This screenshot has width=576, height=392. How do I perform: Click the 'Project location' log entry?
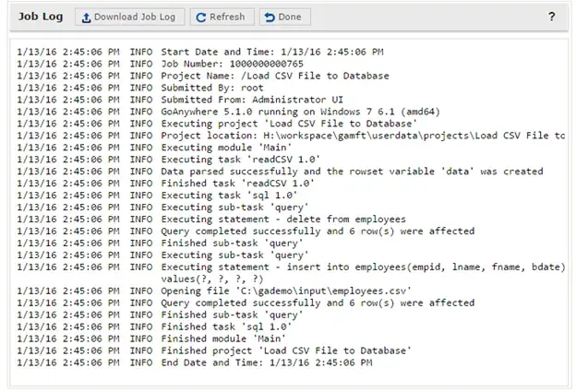pos(360,136)
